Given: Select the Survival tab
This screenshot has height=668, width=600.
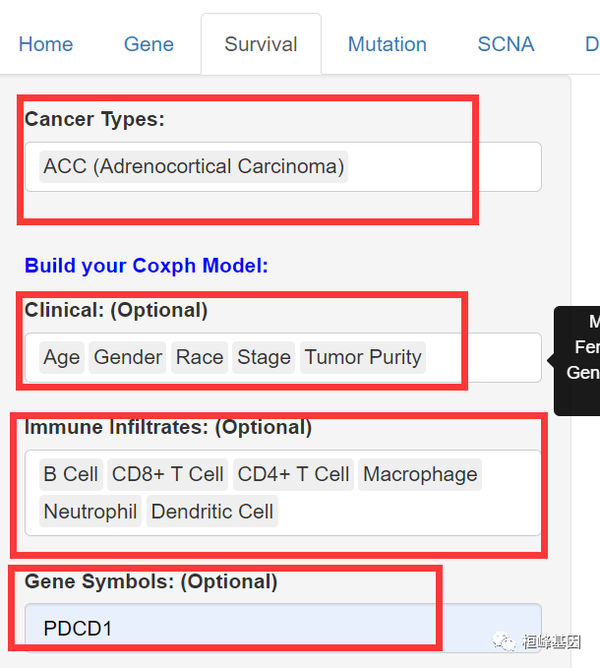Looking at the screenshot, I should click(x=261, y=44).
